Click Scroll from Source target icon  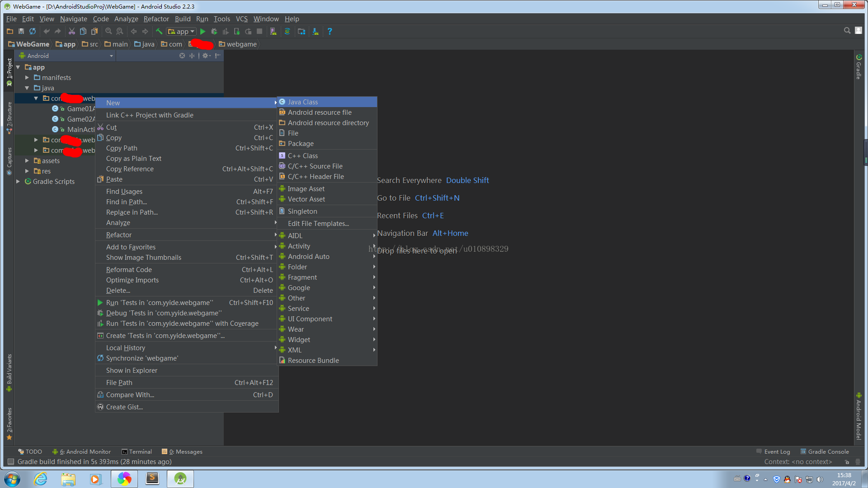(182, 56)
